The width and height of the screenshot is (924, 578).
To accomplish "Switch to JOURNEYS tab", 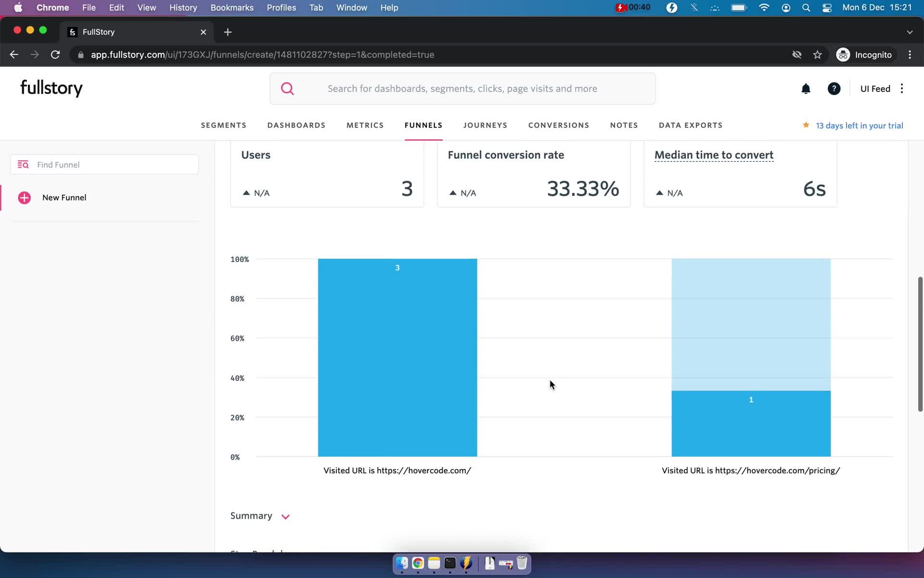I will [486, 125].
